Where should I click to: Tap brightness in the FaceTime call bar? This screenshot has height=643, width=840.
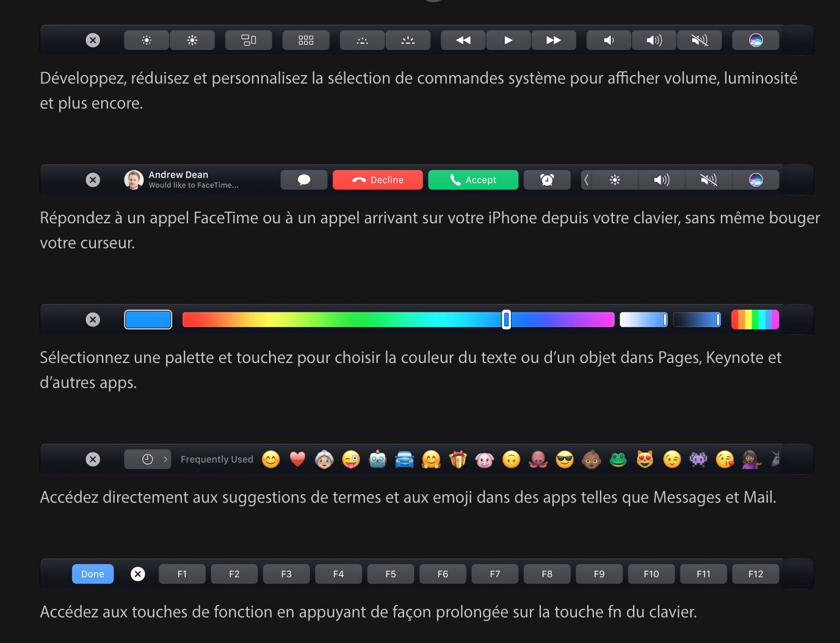(615, 180)
